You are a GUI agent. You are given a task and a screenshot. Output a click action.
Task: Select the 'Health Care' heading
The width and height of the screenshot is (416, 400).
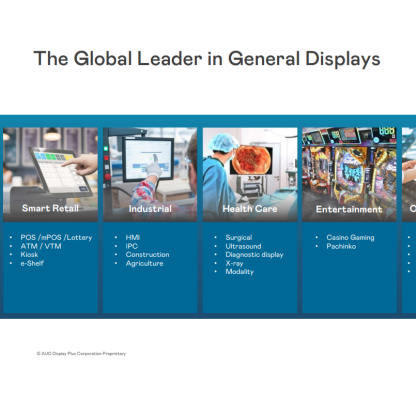pos(250,209)
